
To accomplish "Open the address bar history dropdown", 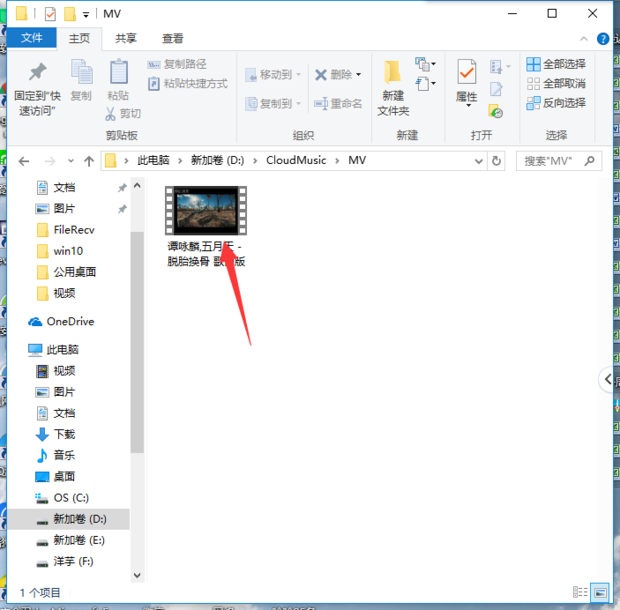I will point(478,161).
